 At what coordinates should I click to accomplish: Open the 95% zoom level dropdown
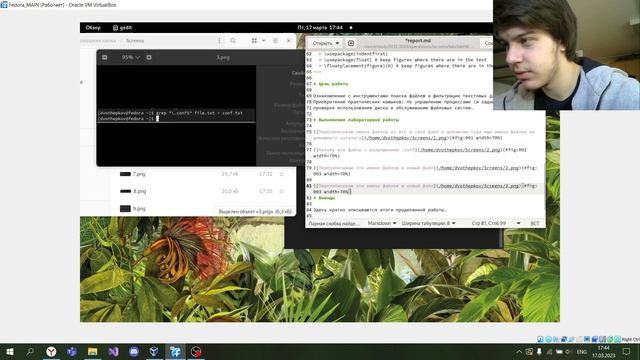(x=131, y=58)
